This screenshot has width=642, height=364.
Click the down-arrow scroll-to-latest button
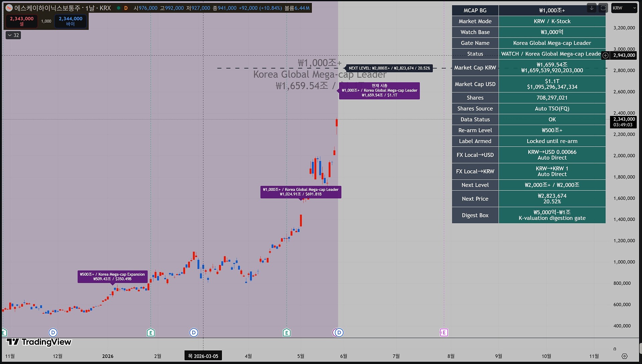pyautogui.click(x=592, y=8)
